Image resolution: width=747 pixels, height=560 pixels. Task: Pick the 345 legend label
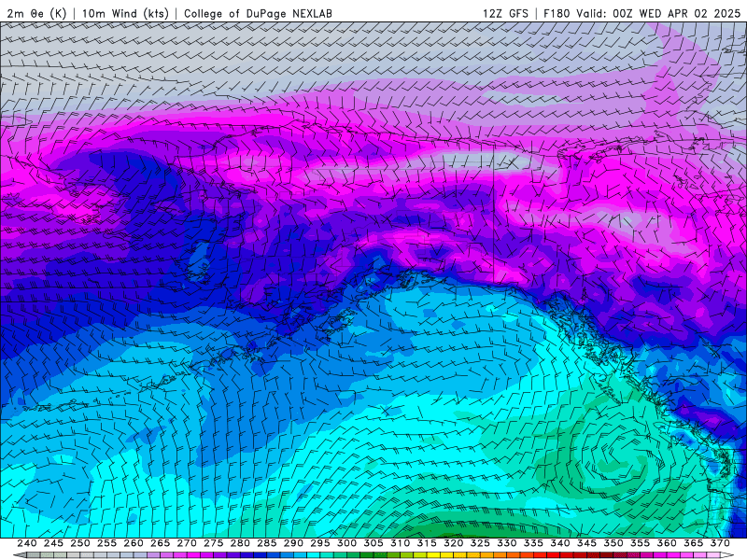pyautogui.click(x=587, y=543)
